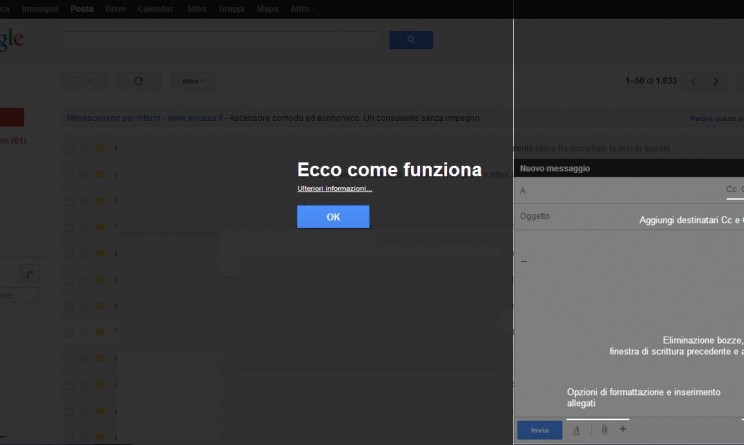Viewport: 744px width, 445px height.
Task: Open the inbox link showing (61)
Action: 13,141
